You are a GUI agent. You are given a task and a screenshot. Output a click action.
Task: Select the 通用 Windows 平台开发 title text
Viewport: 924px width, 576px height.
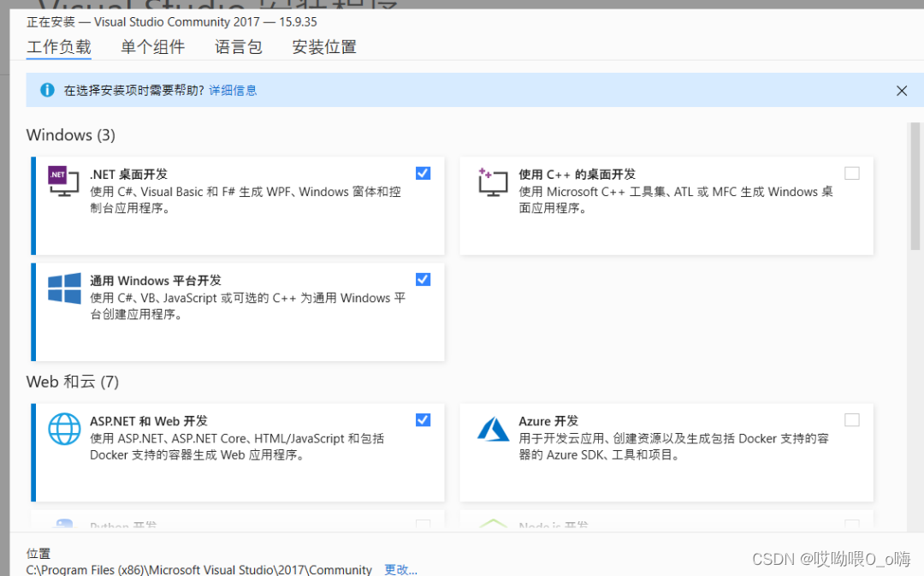156,281
